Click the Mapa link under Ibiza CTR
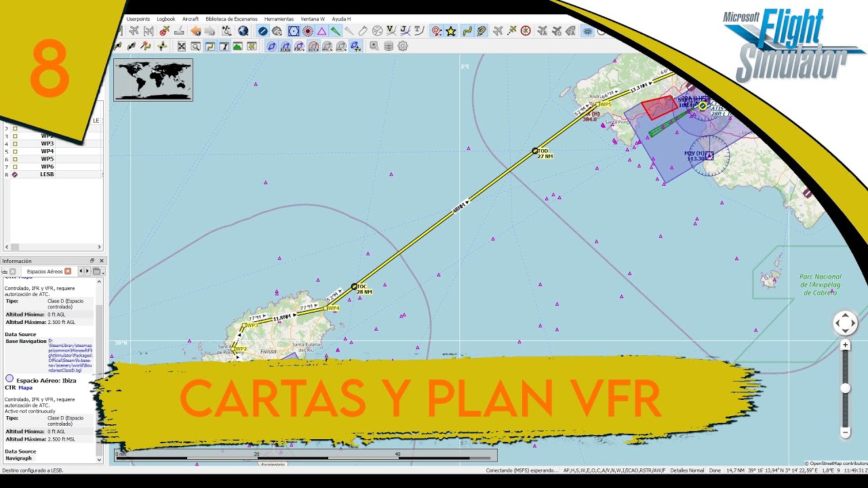Viewport: 868px width, 488px height. click(x=26, y=388)
